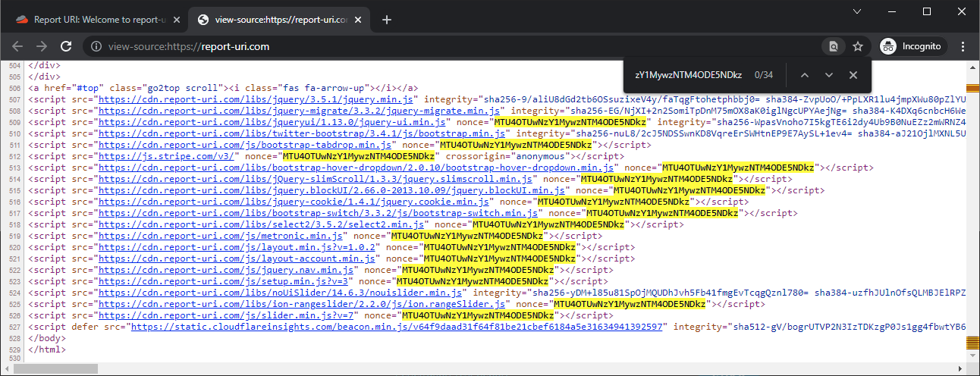Open the tab search chevron dropdown
Image resolution: width=980 pixels, height=376 pixels.
click(x=857, y=11)
